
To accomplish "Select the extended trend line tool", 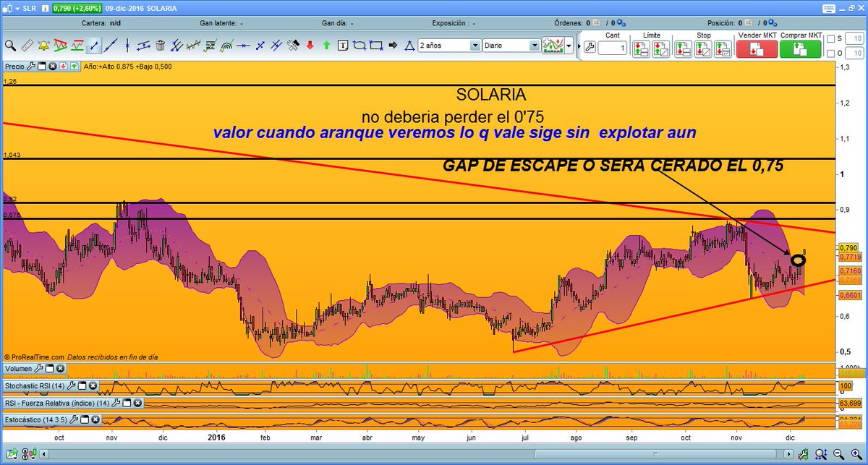I will 111,45.
